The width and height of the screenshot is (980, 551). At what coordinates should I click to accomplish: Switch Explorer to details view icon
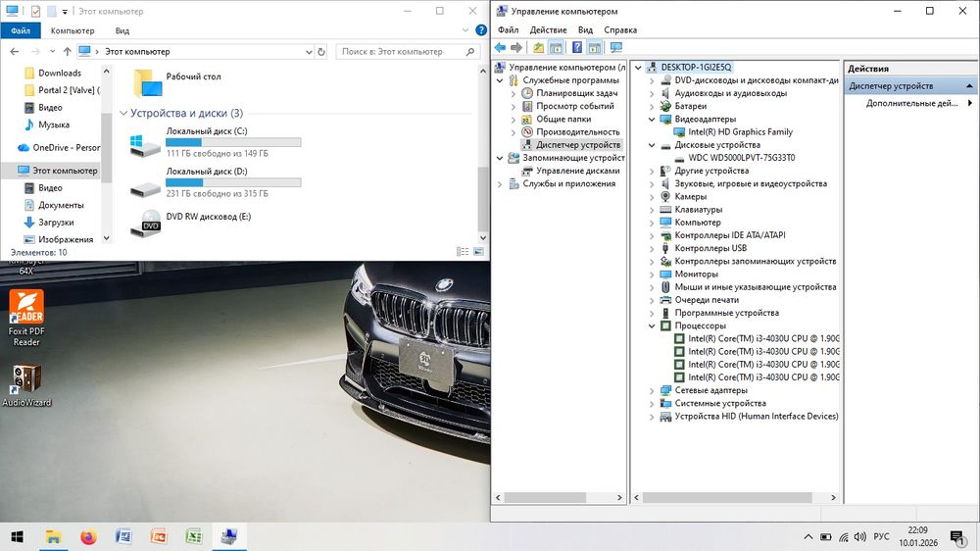[x=463, y=251]
